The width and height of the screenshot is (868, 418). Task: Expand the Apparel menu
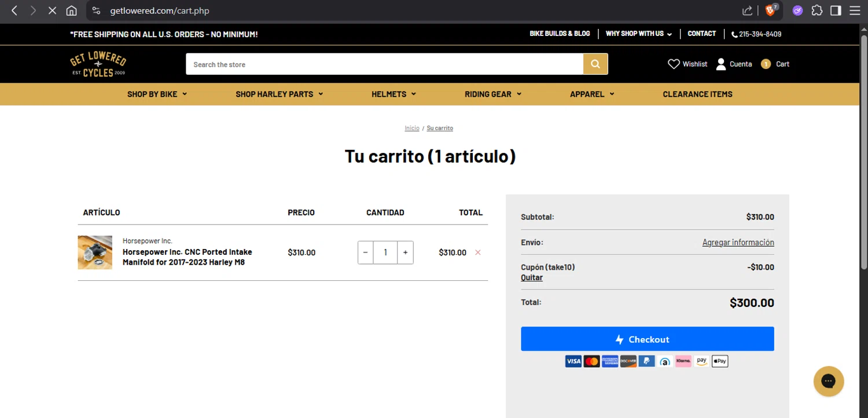click(592, 94)
